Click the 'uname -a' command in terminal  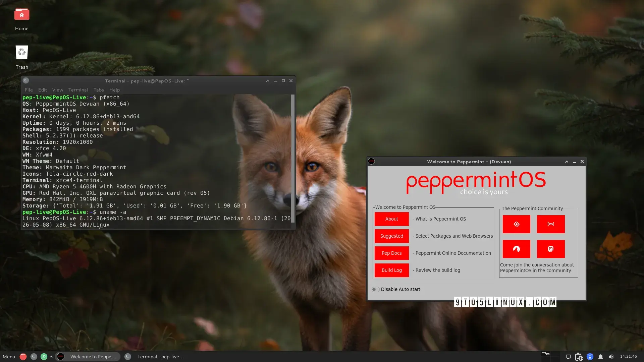(113, 212)
